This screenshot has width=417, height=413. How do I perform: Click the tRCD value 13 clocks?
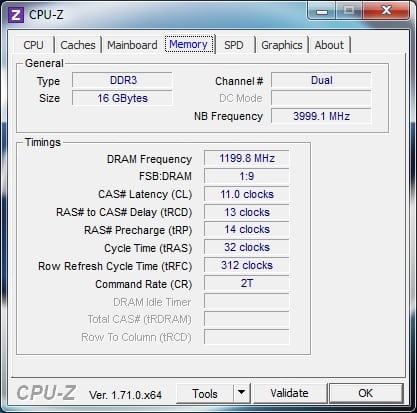[x=247, y=212]
